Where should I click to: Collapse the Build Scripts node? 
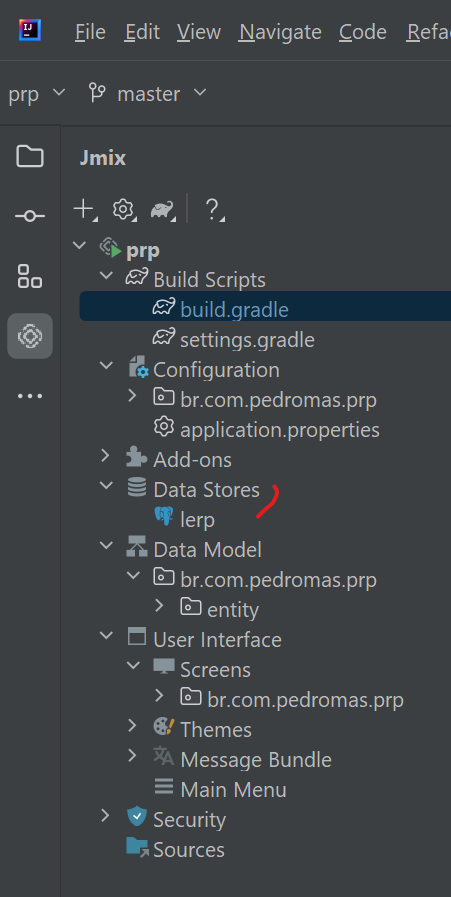pyautogui.click(x=106, y=275)
